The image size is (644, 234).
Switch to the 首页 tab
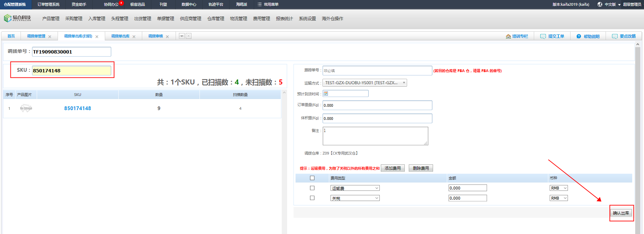(11, 36)
